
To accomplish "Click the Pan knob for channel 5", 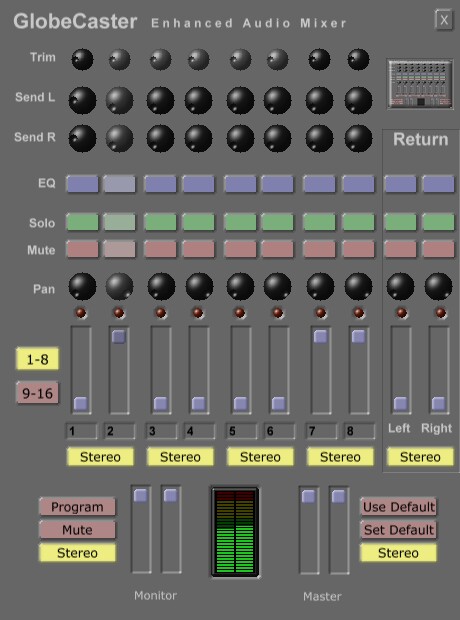I will 240,286.
